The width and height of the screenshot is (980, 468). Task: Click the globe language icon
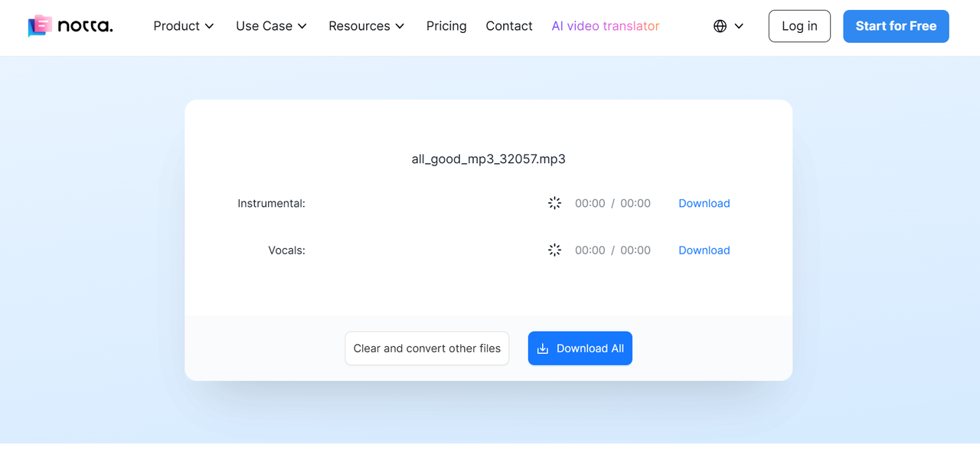720,26
